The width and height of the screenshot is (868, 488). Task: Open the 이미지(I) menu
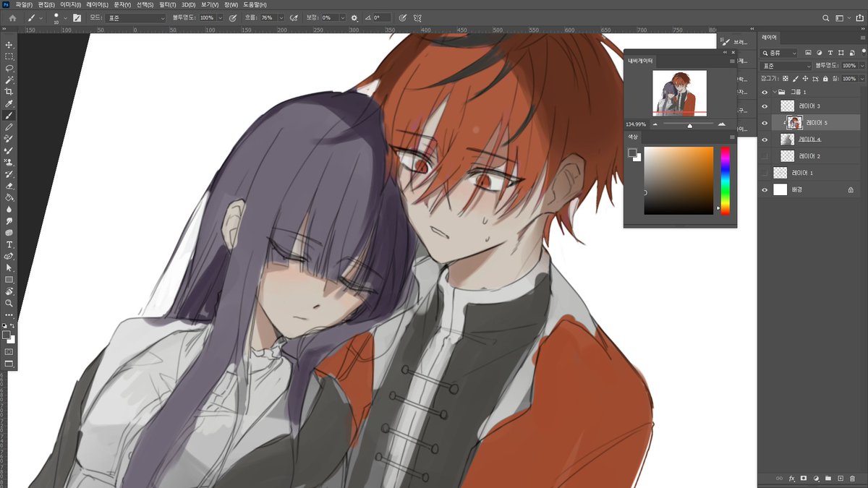[x=71, y=4]
